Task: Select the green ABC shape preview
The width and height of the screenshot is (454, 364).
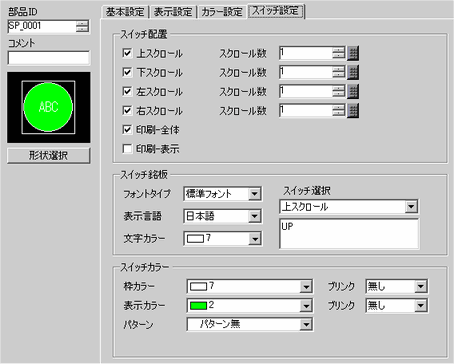Action: 49,107
